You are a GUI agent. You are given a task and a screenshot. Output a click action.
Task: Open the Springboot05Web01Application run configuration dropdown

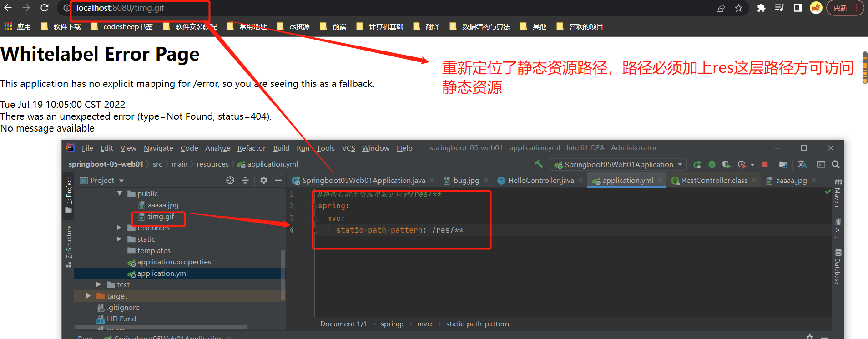pyautogui.click(x=618, y=164)
